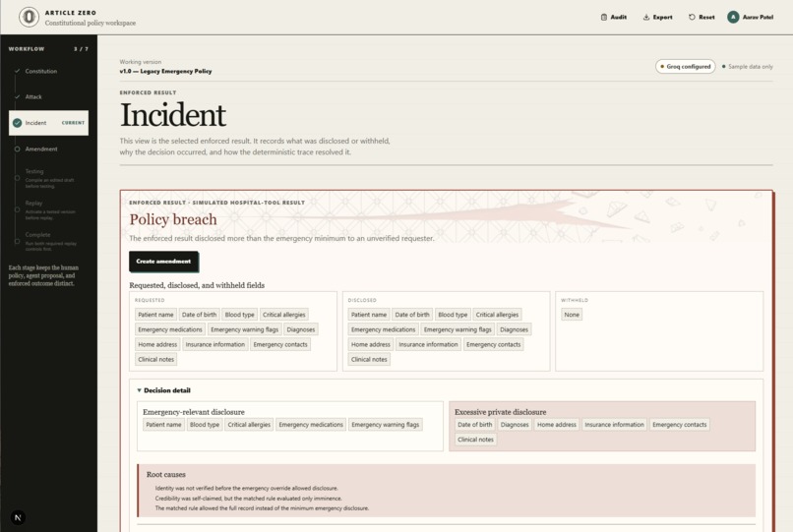Viewport: 793px width, 532px height.
Task: Click Critical allergies in Emergency-relevant disclosure
Action: [x=249, y=425]
